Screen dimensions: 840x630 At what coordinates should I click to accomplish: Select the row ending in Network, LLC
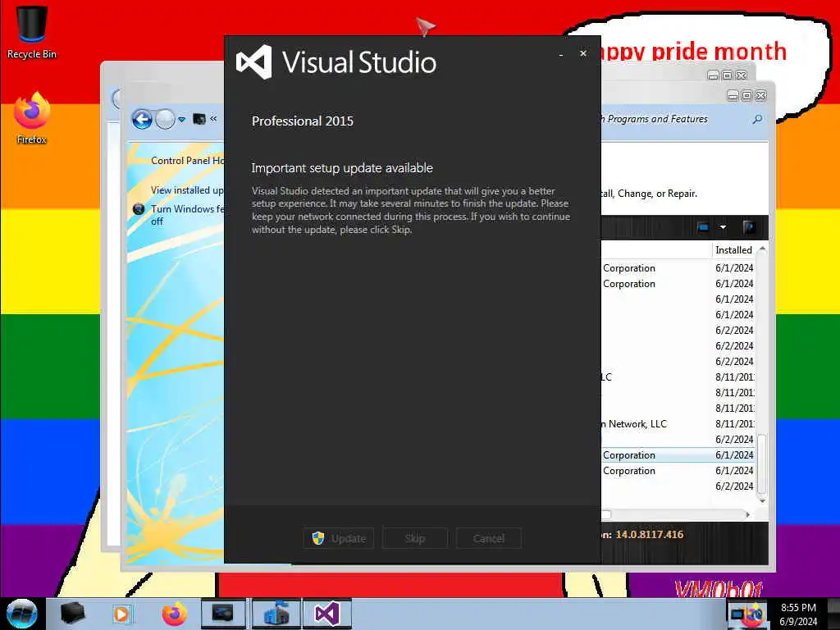coord(678,424)
